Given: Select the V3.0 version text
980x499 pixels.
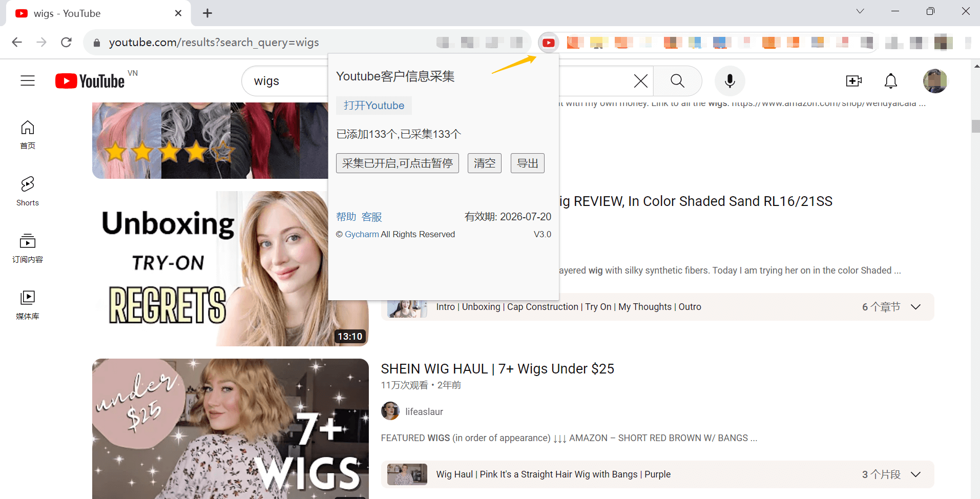Looking at the screenshot, I should (x=543, y=234).
